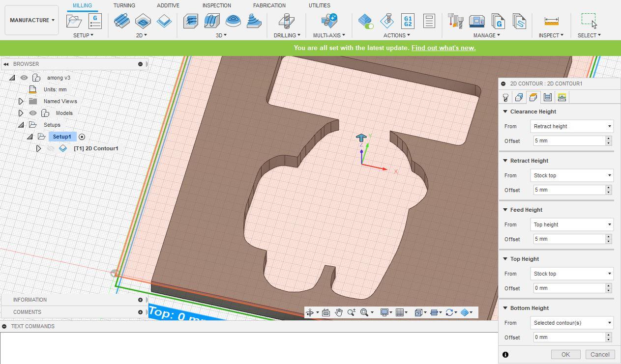Open Retract Height From dropdown
Image resolution: width=621 pixels, height=364 pixels.
572,175
